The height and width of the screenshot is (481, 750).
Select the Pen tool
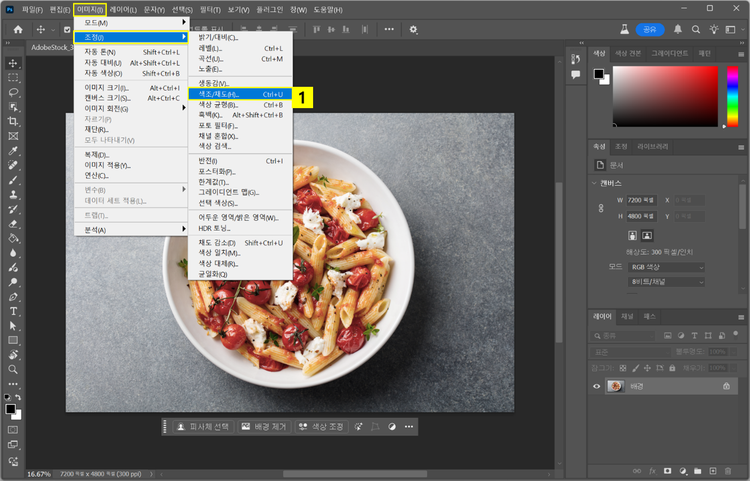click(x=13, y=297)
